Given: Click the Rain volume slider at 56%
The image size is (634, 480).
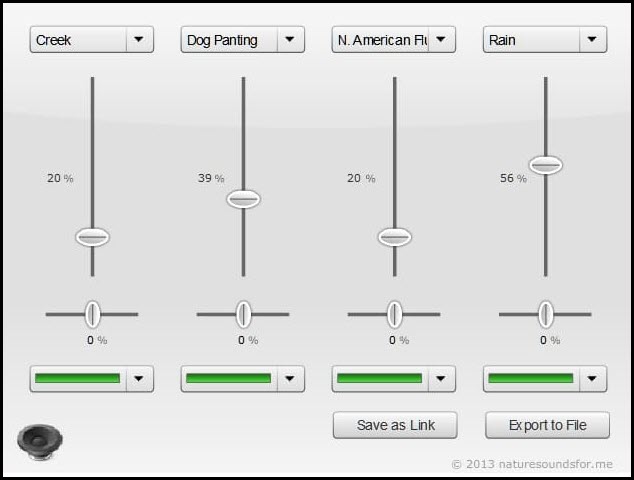Looking at the screenshot, I should (x=545, y=165).
